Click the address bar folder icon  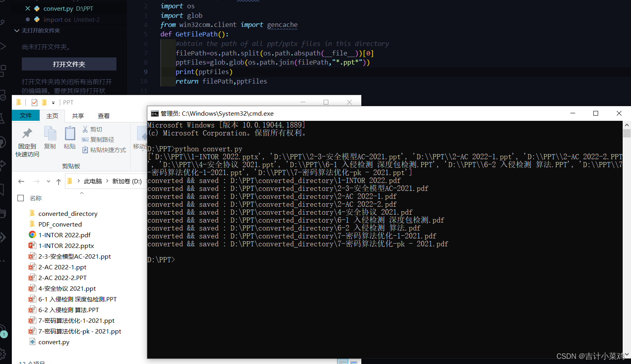[x=70, y=181]
